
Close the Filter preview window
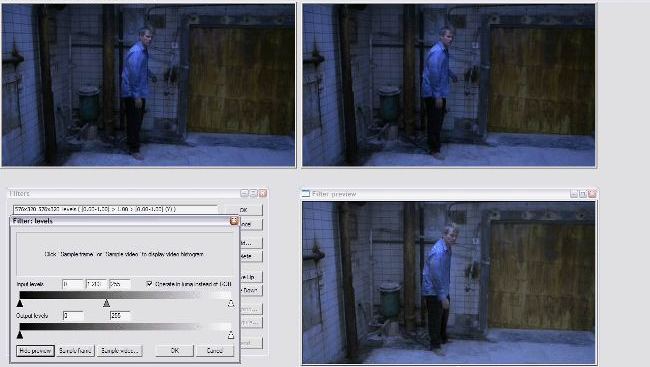coord(592,194)
